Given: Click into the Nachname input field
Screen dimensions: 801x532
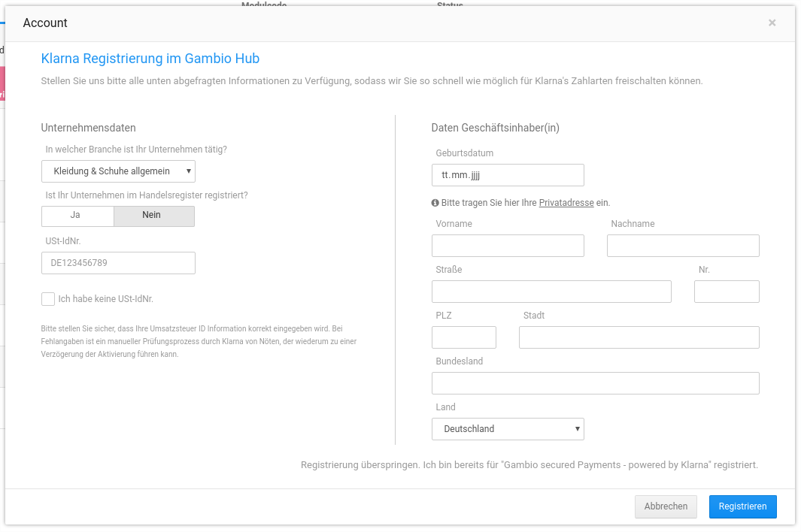Looking at the screenshot, I should (682, 245).
